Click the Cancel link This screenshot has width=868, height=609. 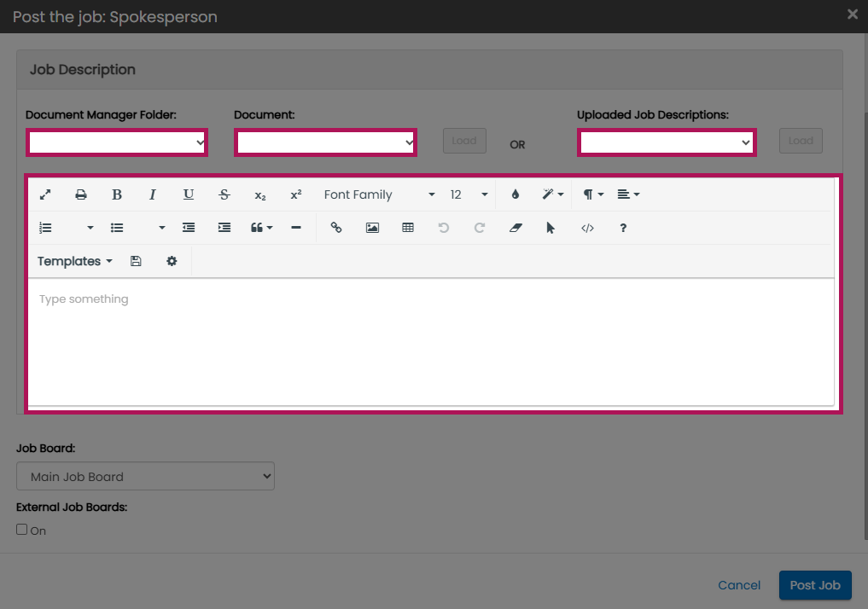(x=739, y=585)
